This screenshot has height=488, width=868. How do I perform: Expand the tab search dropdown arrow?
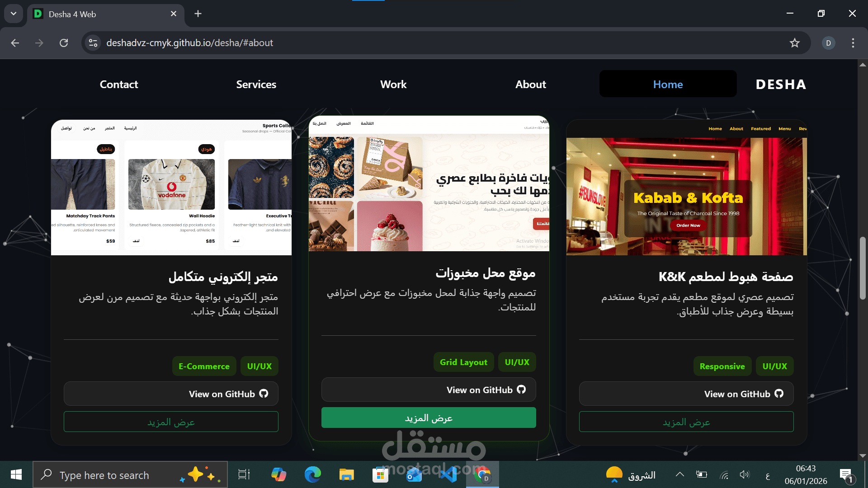point(14,14)
